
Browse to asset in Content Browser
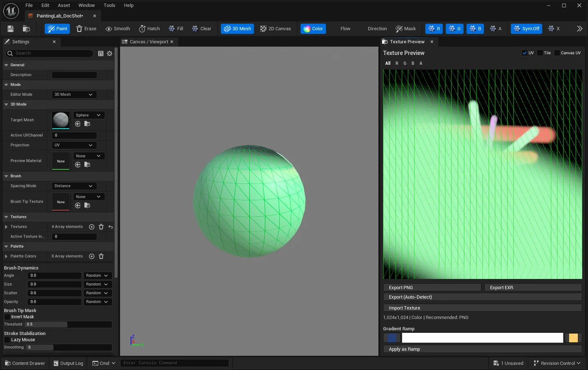click(27, 29)
